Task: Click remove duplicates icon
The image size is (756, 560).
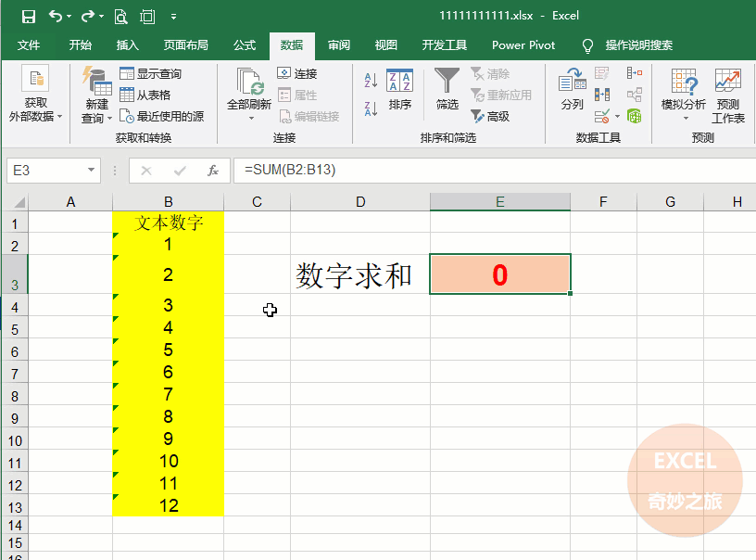Action: 601,94
